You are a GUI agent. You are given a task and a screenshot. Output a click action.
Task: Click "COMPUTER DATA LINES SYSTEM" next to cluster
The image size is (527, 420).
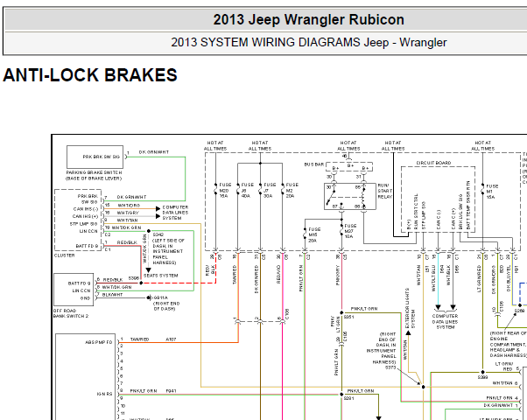click(x=175, y=213)
